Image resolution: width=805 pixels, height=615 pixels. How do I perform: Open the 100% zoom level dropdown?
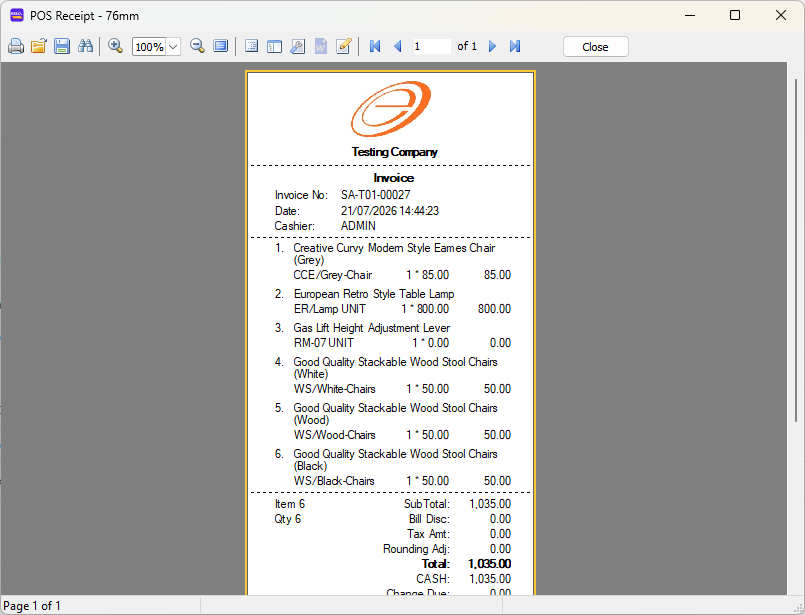click(x=174, y=47)
